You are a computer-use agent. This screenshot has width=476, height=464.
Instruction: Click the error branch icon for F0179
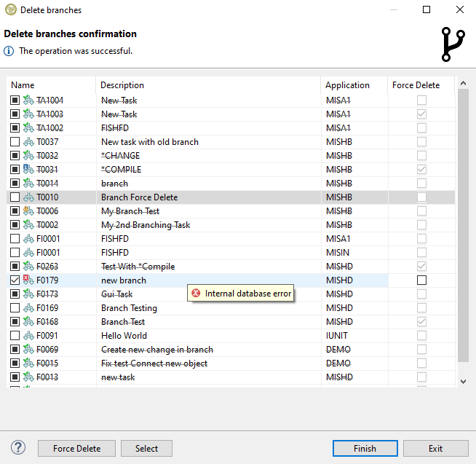tap(28, 280)
